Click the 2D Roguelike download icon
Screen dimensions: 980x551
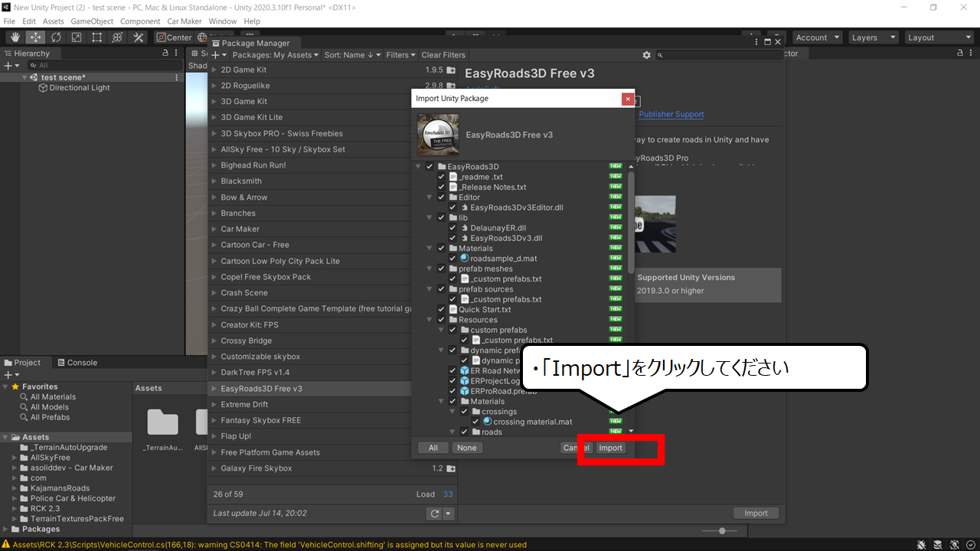[452, 86]
